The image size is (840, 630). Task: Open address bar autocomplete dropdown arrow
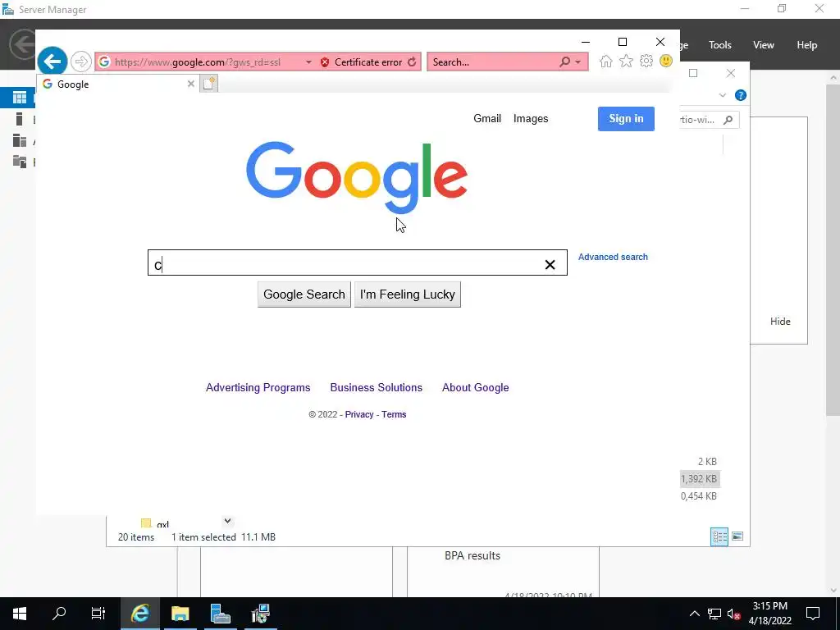pyautogui.click(x=308, y=62)
